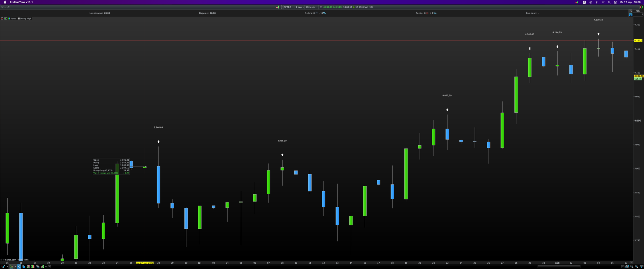Click the yellow 4.092,98 current price label
Screen dimensions: 644x269
point(639,76)
